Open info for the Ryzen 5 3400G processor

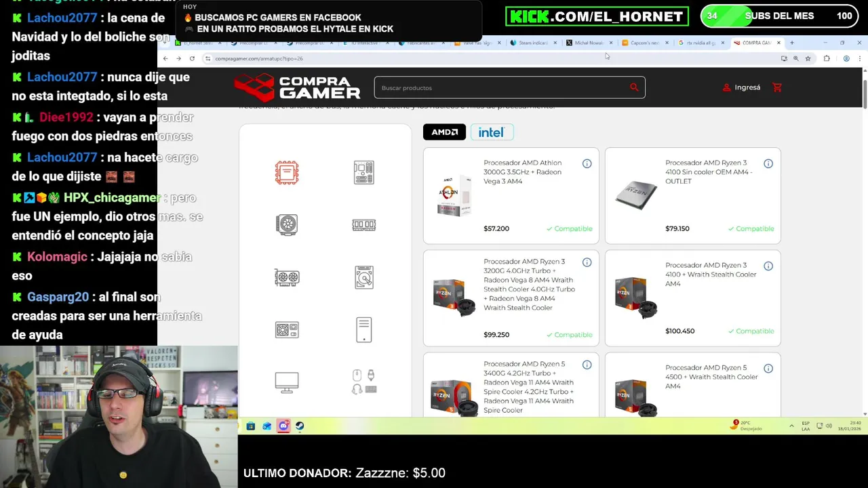tap(587, 365)
